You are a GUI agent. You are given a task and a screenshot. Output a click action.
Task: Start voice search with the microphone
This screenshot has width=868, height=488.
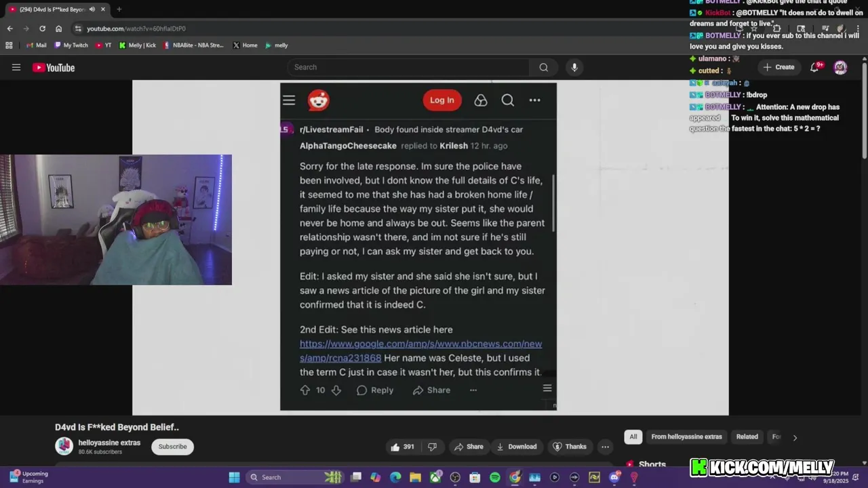[x=574, y=67]
